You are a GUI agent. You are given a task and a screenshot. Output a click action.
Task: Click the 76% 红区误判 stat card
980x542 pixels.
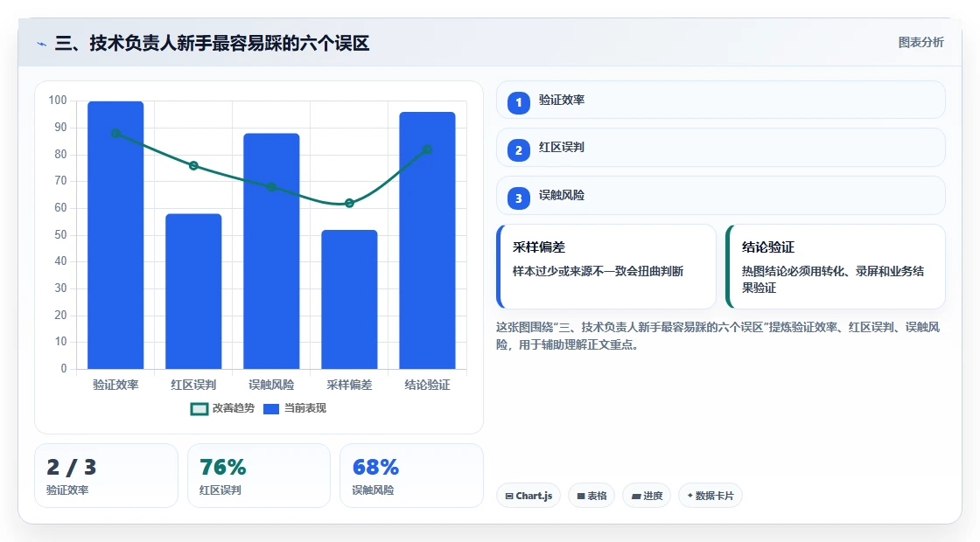tap(259, 476)
